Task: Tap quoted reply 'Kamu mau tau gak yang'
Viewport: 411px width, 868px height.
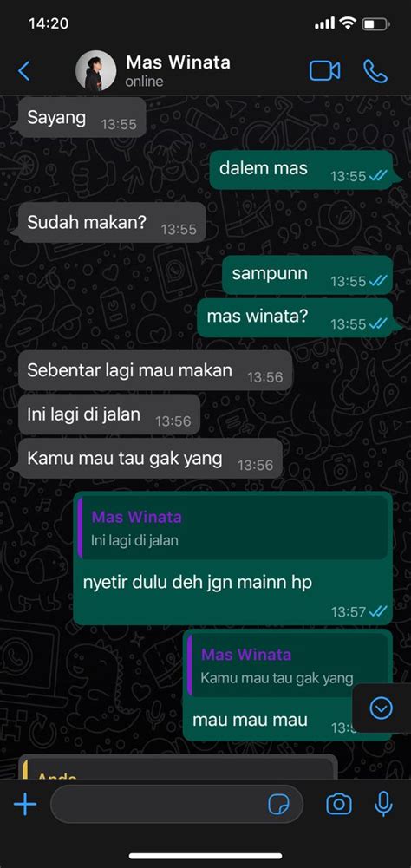Action: click(288, 665)
